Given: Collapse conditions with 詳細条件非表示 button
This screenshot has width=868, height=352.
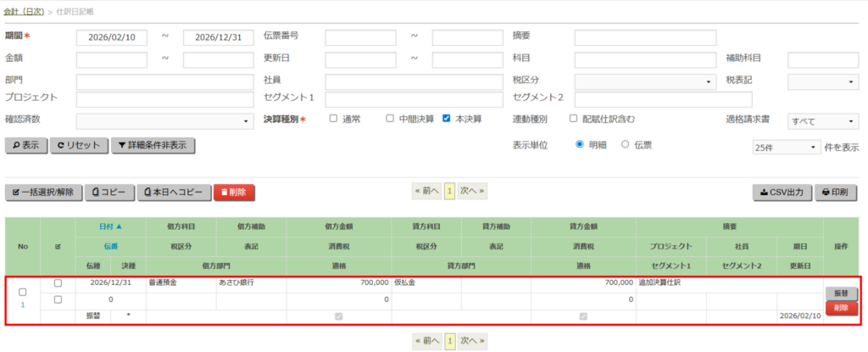Looking at the screenshot, I should tap(153, 145).
